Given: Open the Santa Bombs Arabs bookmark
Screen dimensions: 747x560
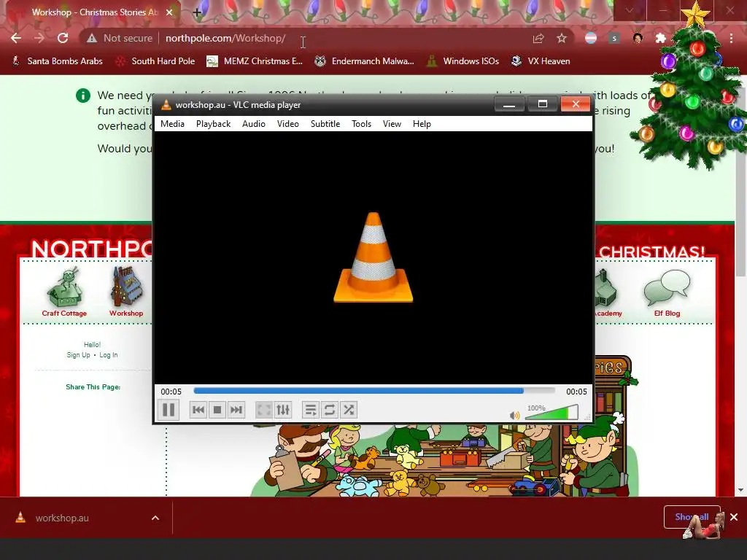Looking at the screenshot, I should coord(57,61).
